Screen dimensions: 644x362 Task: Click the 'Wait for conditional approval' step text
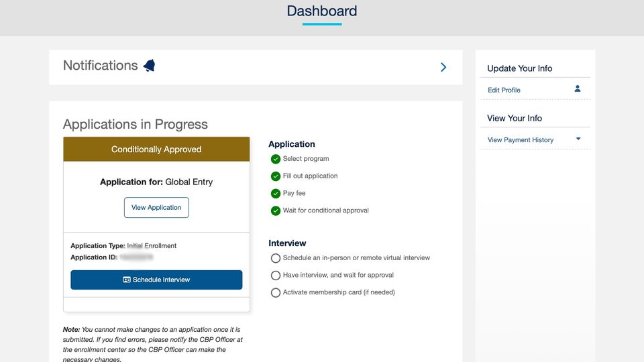tap(326, 210)
